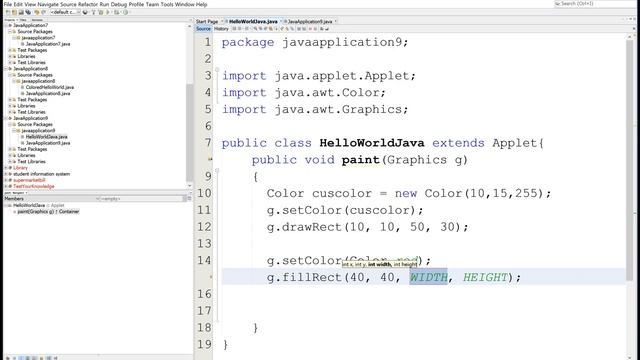Expand the supermarketbill project node

6,180
